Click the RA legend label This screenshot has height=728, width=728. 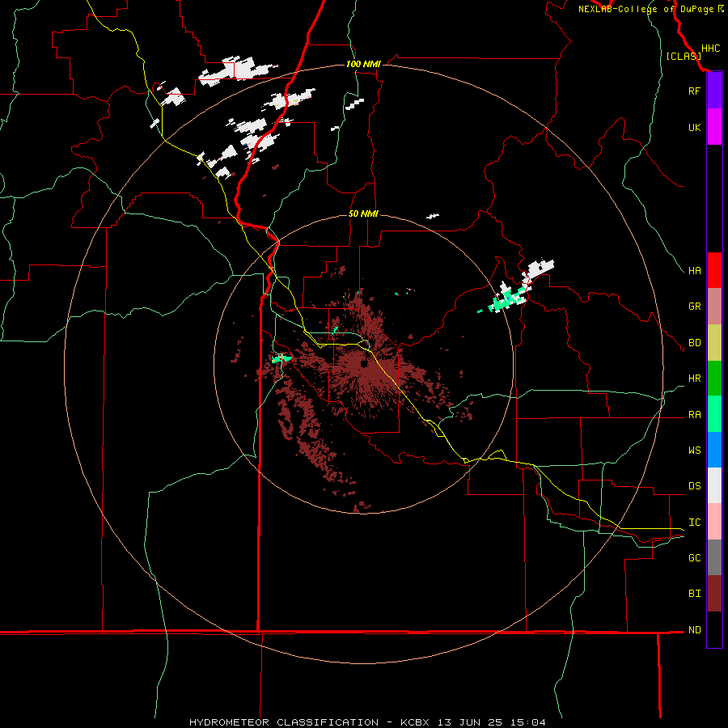tap(694, 415)
